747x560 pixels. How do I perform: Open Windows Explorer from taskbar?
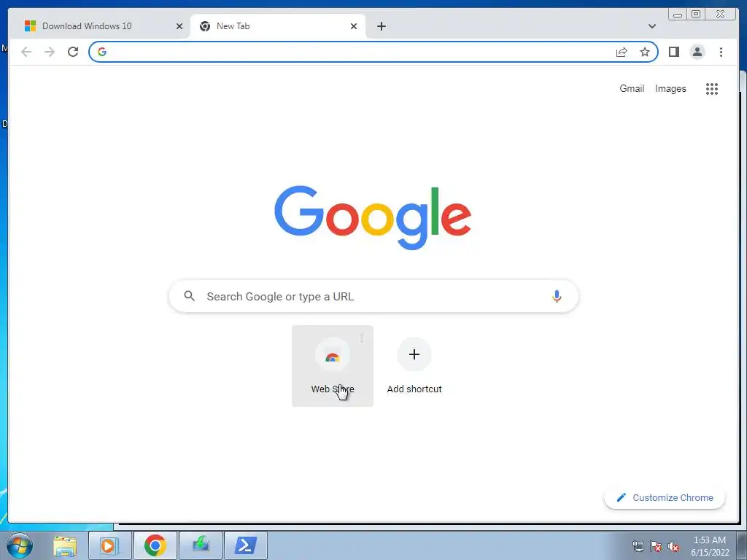(x=65, y=545)
